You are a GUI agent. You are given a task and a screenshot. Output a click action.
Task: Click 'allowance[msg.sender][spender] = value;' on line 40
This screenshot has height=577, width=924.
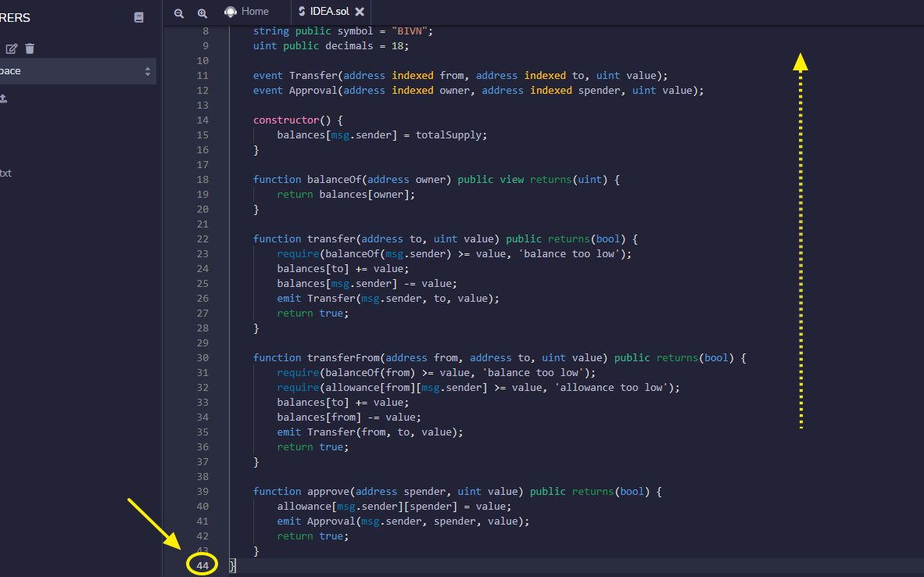(x=394, y=507)
